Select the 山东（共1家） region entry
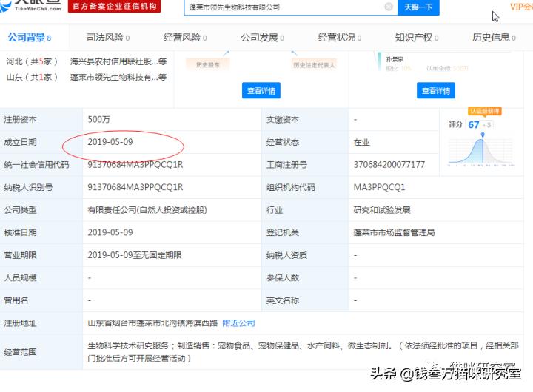The height and width of the screenshot is (392, 533). coord(32,77)
